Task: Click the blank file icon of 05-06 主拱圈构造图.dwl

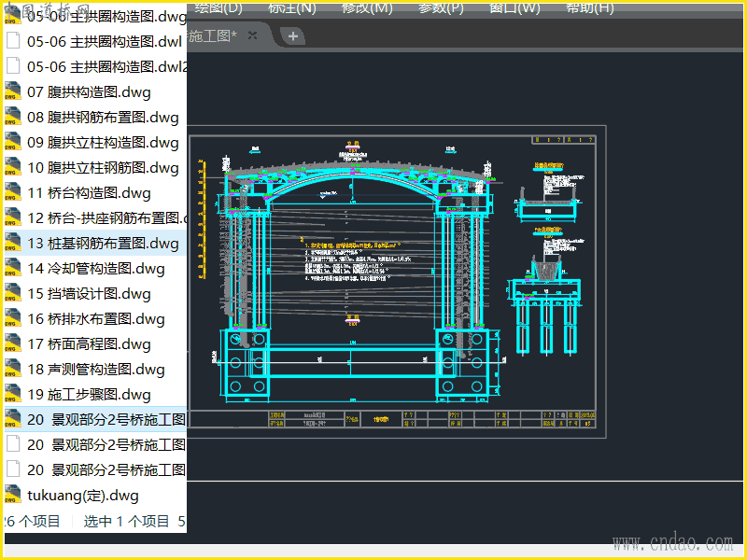Action: point(13,41)
